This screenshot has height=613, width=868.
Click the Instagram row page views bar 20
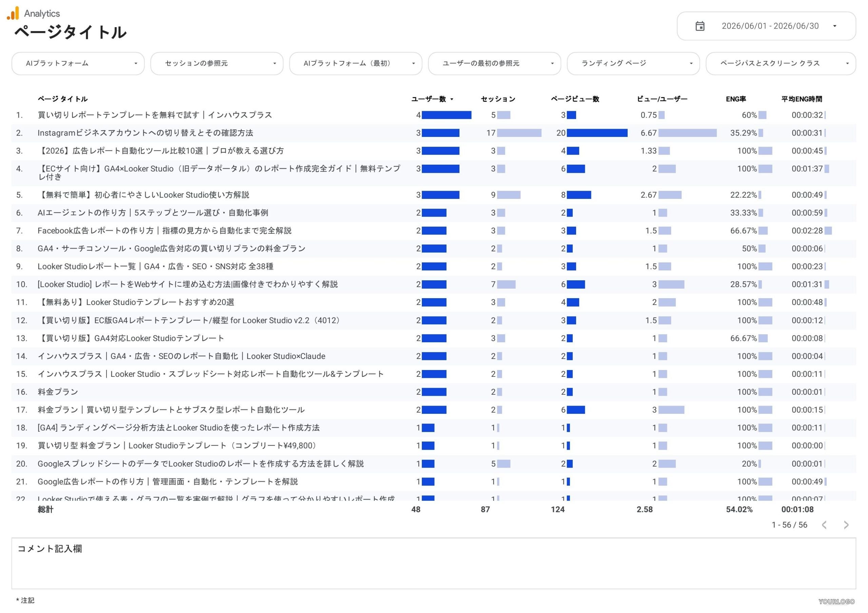tap(597, 133)
